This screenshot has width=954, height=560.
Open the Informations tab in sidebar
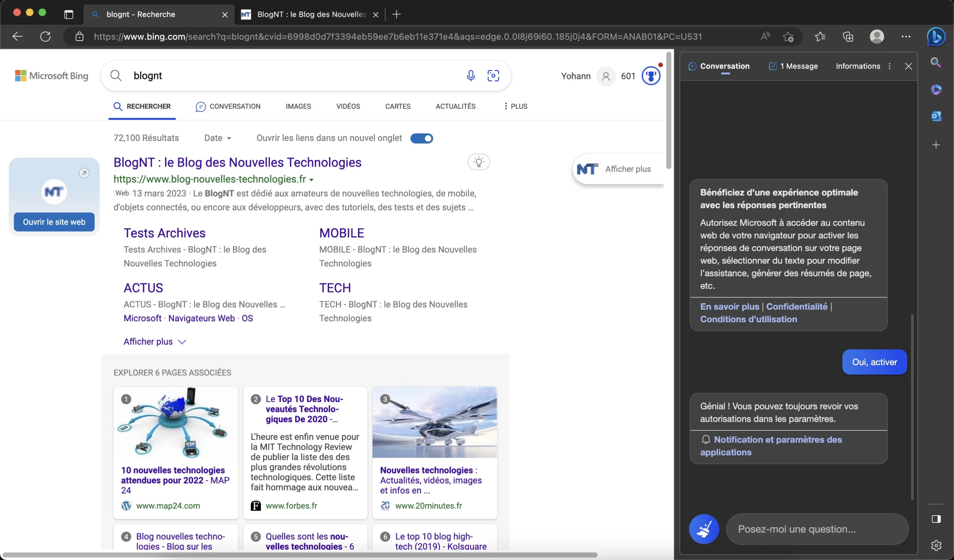point(857,66)
